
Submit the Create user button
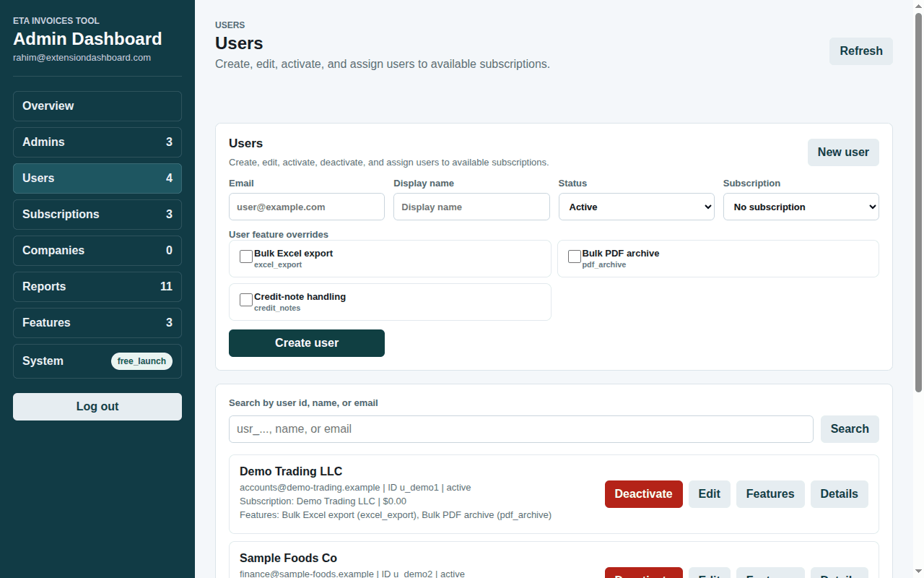point(307,343)
